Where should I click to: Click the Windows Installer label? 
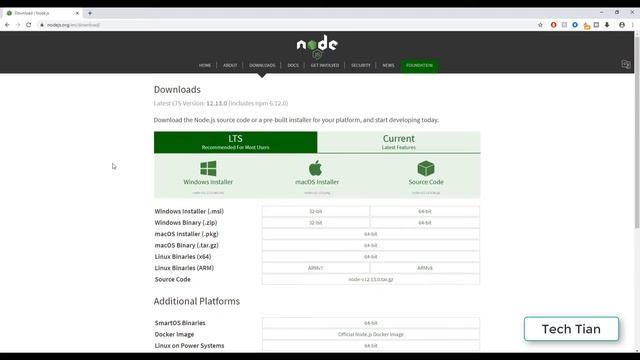pyautogui.click(x=208, y=182)
